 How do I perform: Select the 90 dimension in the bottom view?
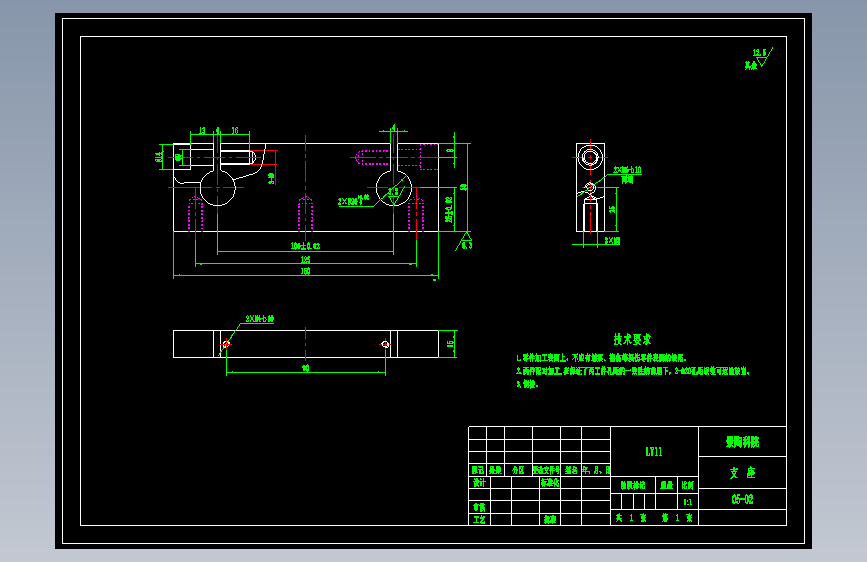pos(305,368)
